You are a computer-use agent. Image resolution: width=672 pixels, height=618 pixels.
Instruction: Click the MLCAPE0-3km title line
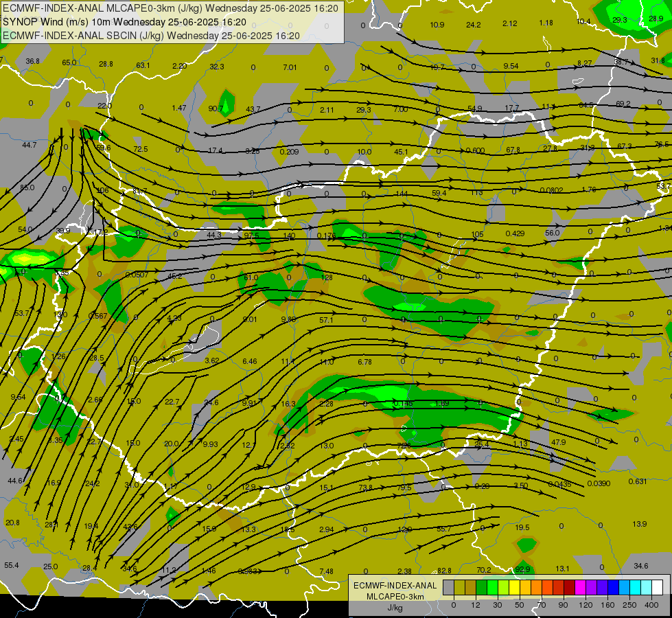click(x=170, y=8)
